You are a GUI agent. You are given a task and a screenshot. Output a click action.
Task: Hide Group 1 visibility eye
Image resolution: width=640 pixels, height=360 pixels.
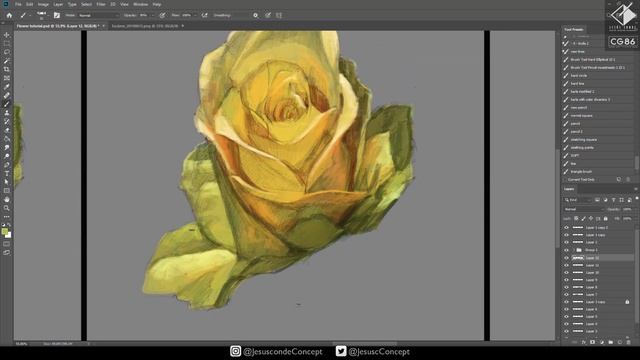coord(566,250)
